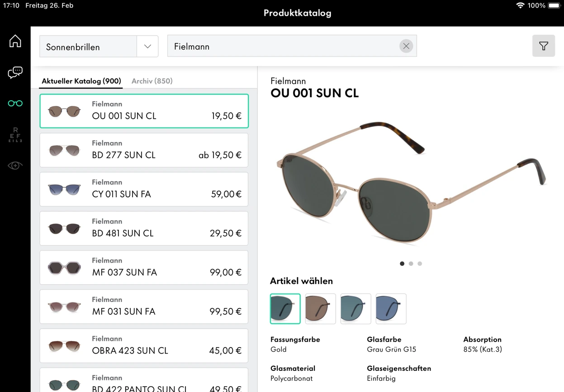This screenshot has width=564, height=392.
Task: Click the OU 001 SUN CL sunglasses thumbnail
Action: coord(64,111)
